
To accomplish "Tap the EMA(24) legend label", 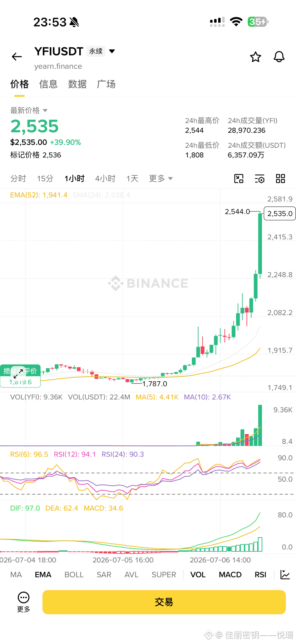I will point(102,195).
